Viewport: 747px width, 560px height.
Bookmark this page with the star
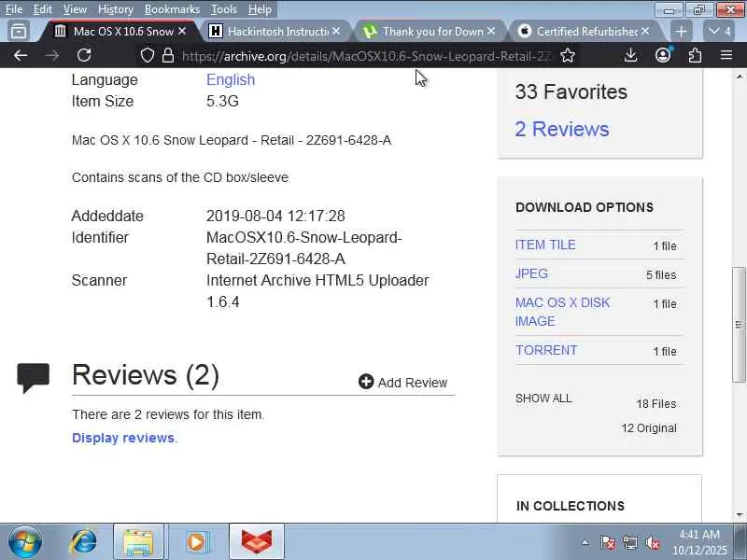tap(568, 56)
